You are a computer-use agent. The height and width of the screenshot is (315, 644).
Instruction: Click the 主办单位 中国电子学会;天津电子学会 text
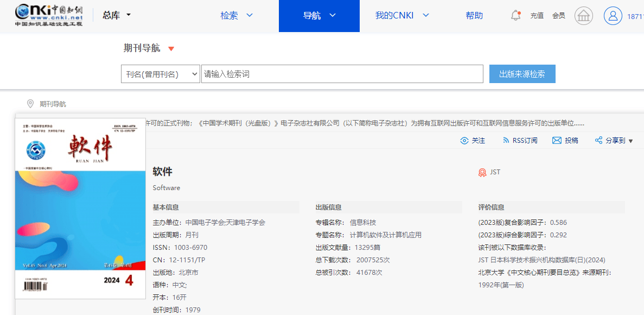(209, 223)
